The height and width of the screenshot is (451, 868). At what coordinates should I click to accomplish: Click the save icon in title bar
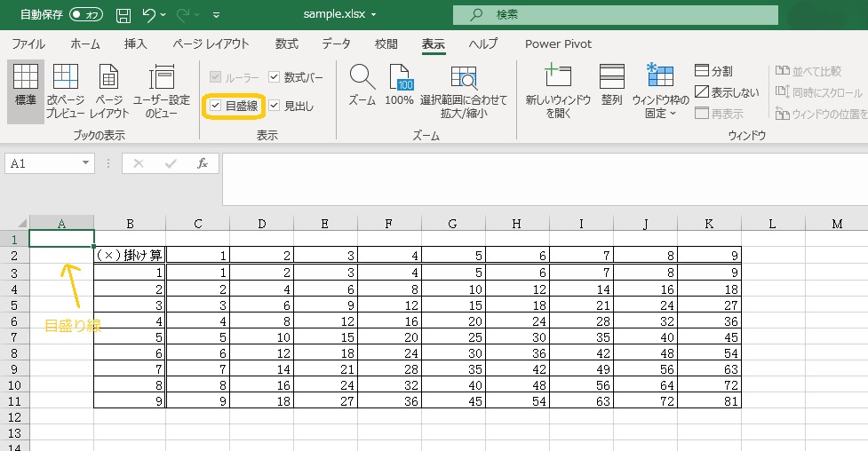[123, 15]
